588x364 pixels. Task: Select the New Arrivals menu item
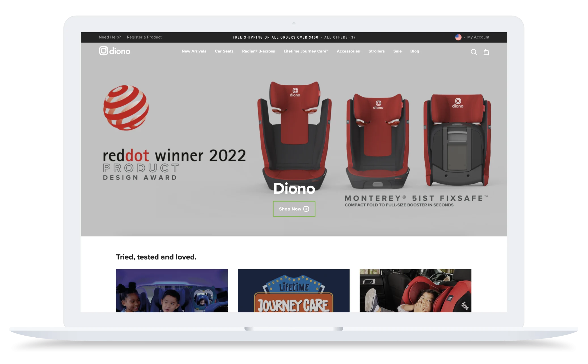point(194,51)
